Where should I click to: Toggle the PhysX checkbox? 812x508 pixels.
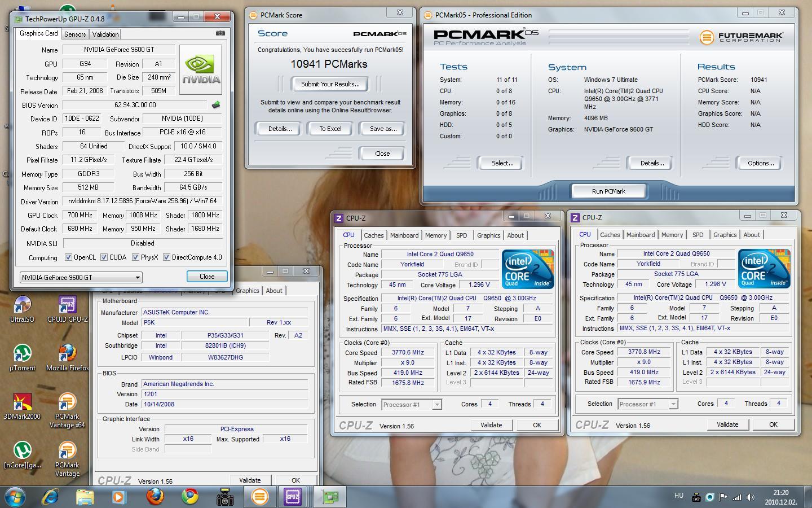point(136,257)
